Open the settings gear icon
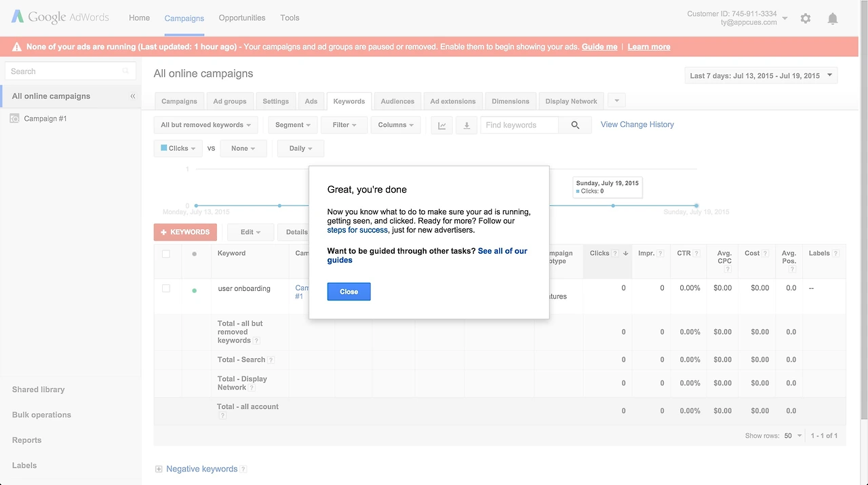The height and width of the screenshot is (485, 868). pos(806,18)
